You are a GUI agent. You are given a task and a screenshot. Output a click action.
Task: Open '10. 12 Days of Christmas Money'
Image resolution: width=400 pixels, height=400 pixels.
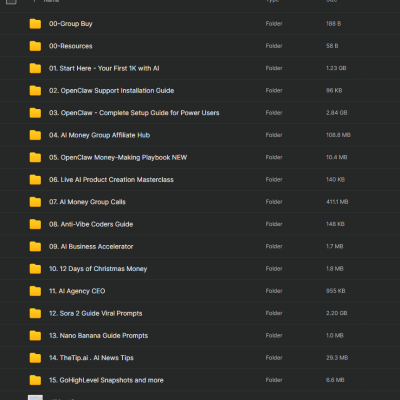98,269
